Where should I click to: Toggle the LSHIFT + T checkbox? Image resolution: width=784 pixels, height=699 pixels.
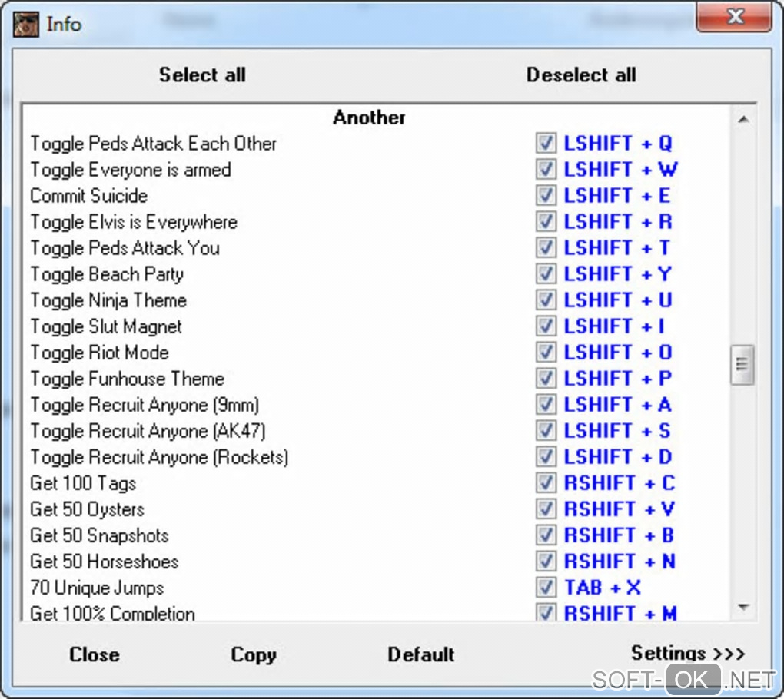tap(546, 247)
